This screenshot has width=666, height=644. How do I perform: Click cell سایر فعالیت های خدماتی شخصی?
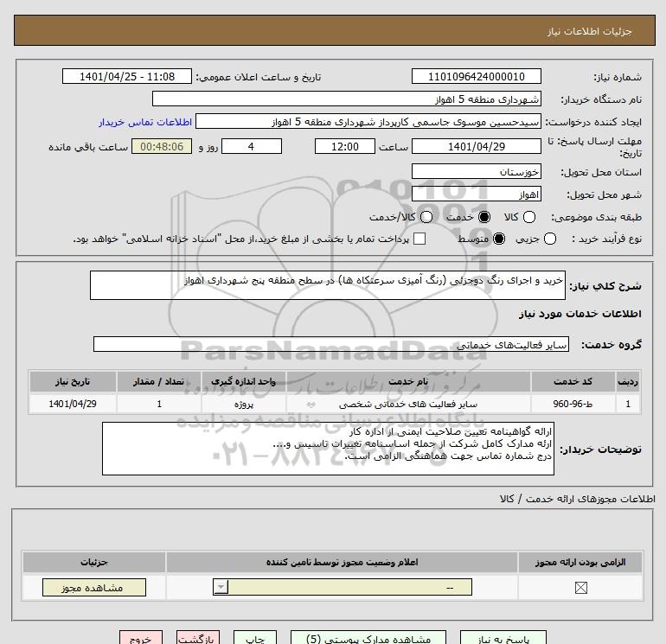[x=408, y=404]
